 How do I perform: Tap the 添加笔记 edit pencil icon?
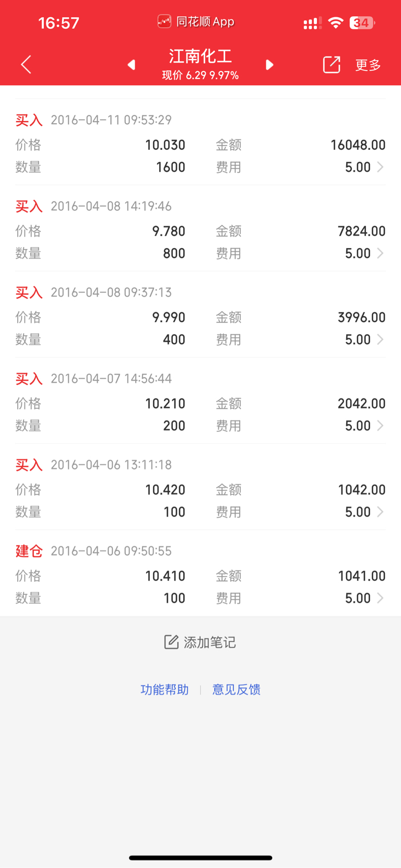coord(171,642)
